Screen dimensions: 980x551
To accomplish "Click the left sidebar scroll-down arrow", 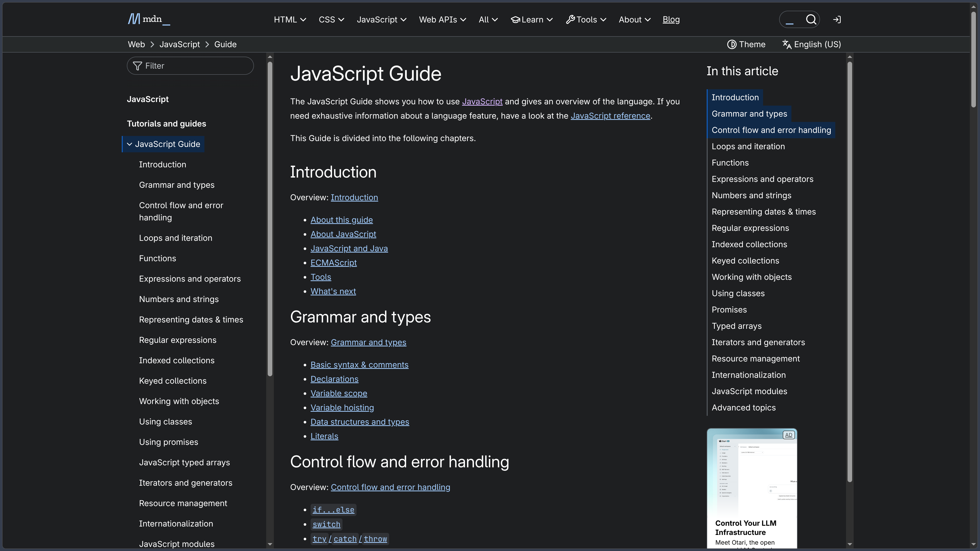I will tap(270, 544).
